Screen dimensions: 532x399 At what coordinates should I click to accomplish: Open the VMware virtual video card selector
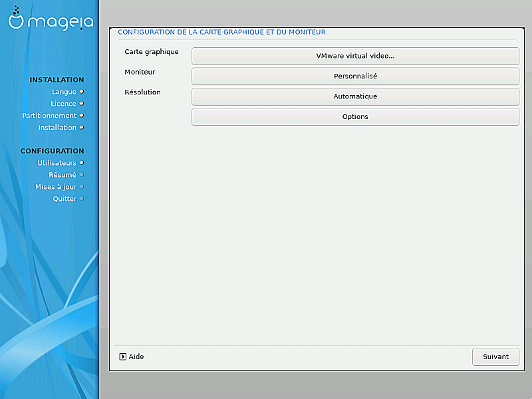355,56
